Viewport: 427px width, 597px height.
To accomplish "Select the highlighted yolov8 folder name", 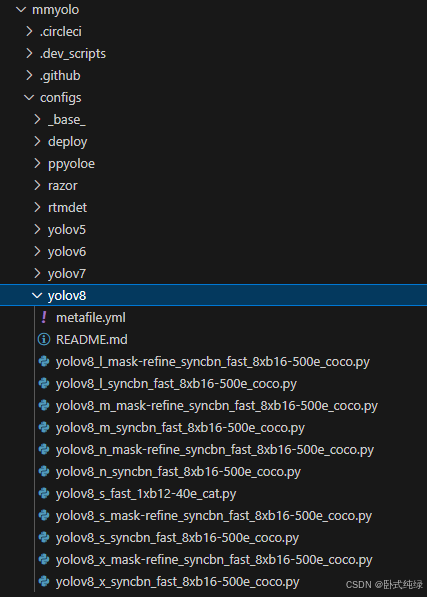I will pos(67,296).
